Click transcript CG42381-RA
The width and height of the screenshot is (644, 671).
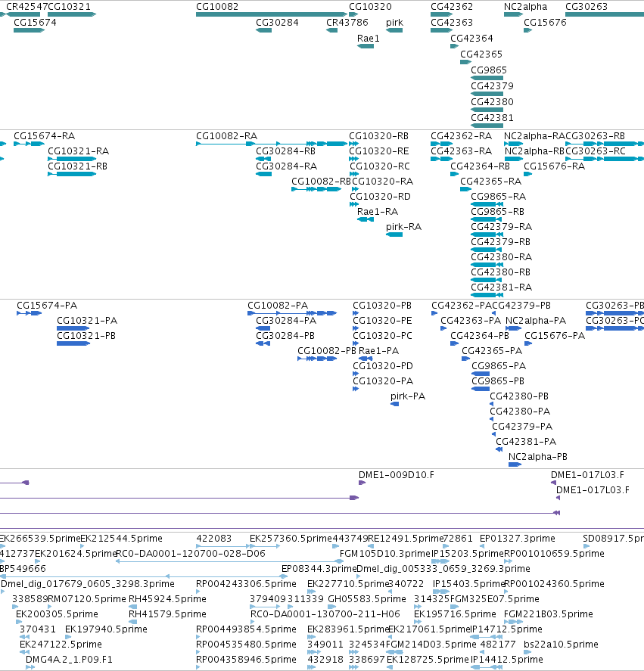point(487,295)
